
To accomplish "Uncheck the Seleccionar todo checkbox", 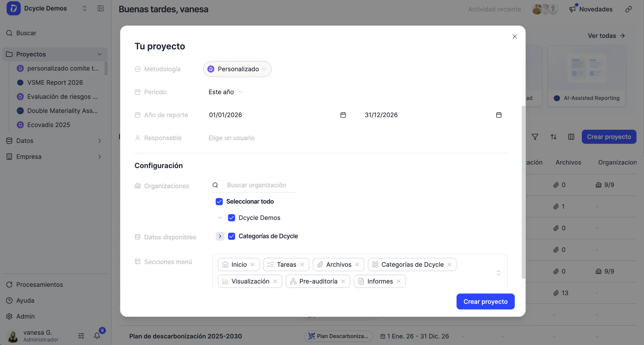I will coord(219,201).
